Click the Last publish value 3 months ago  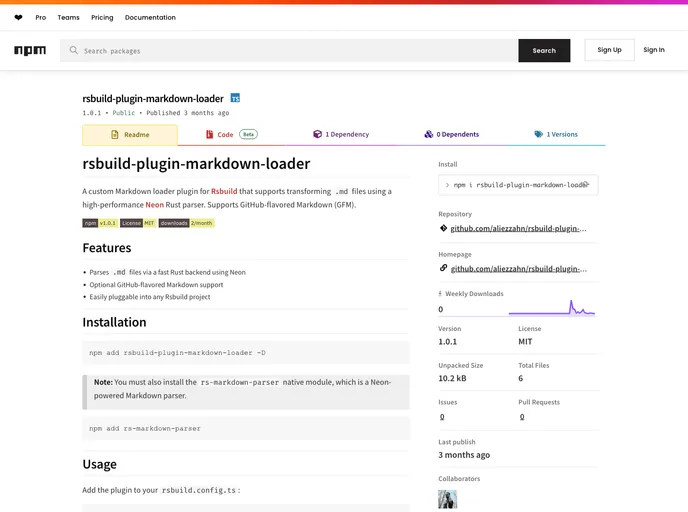pos(464,455)
